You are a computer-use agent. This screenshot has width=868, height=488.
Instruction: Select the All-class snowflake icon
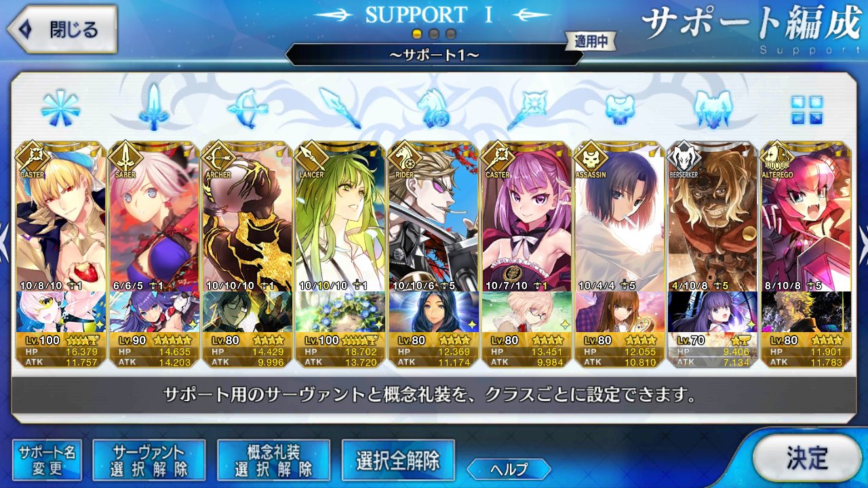(60, 108)
